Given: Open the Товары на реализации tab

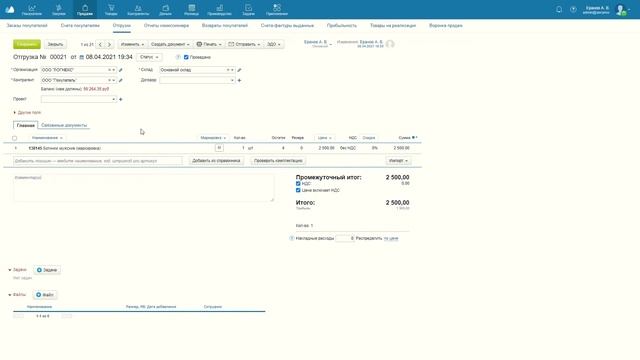Looking at the screenshot, I should [393, 25].
